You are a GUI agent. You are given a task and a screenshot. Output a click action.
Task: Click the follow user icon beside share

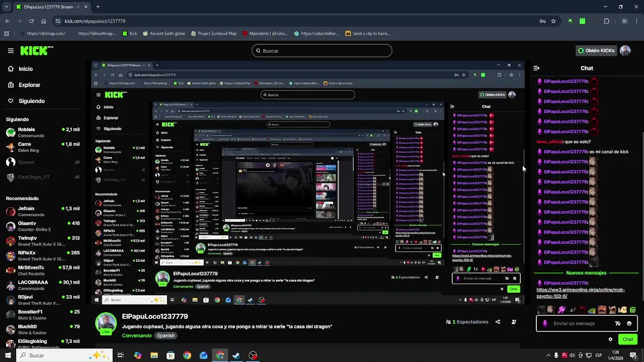click(514, 322)
